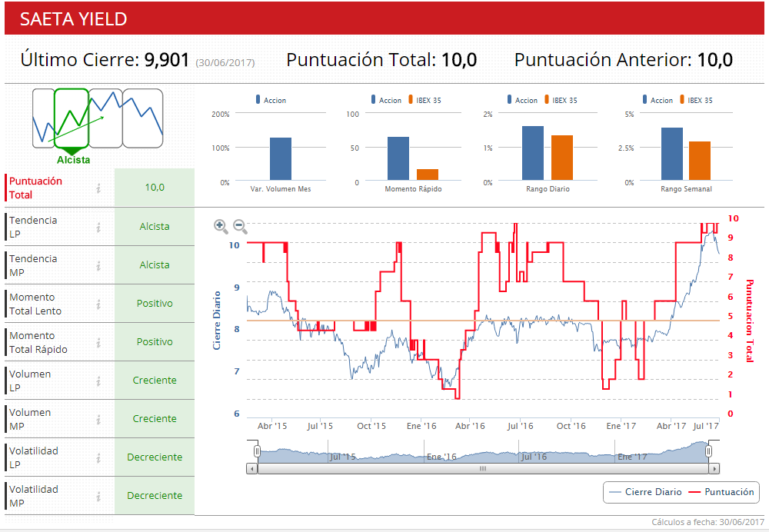Viewport: 769px width, 532px height.
Task: Click the Positivo value for Momento Total Rápido
Action: point(155,342)
